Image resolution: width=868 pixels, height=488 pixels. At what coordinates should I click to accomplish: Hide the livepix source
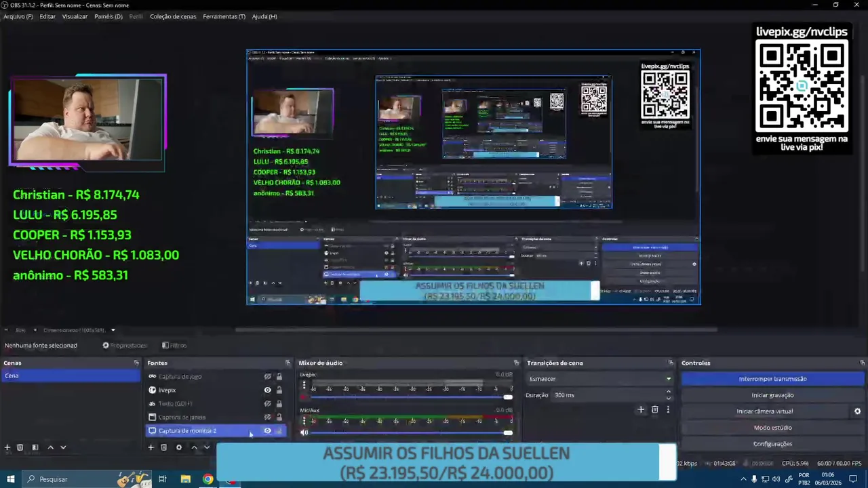tap(267, 390)
